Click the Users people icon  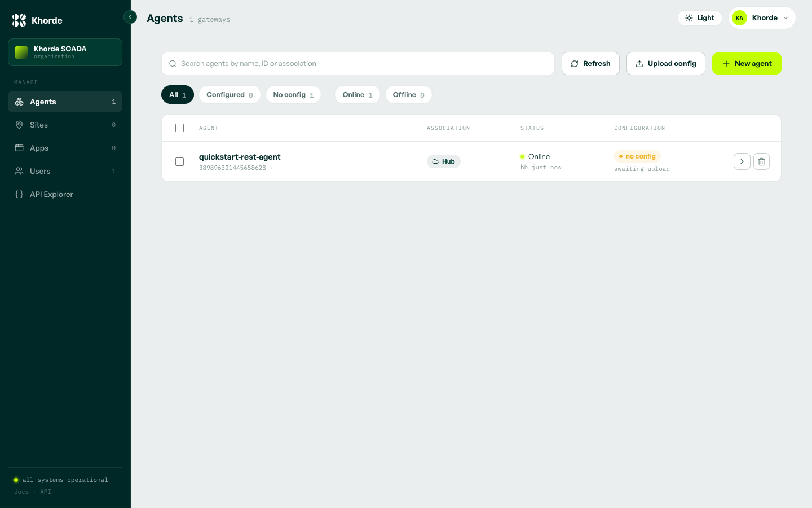tap(19, 171)
